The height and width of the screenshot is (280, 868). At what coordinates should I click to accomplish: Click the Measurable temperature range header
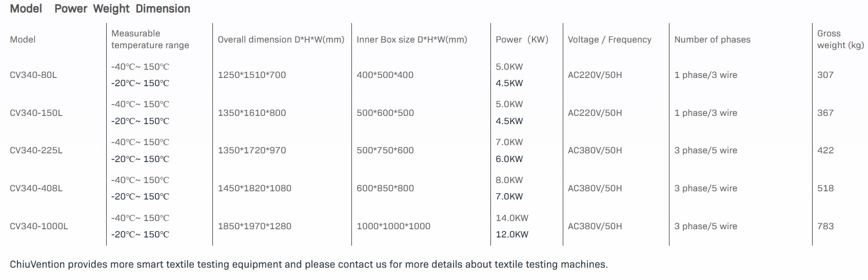click(x=150, y=39)
